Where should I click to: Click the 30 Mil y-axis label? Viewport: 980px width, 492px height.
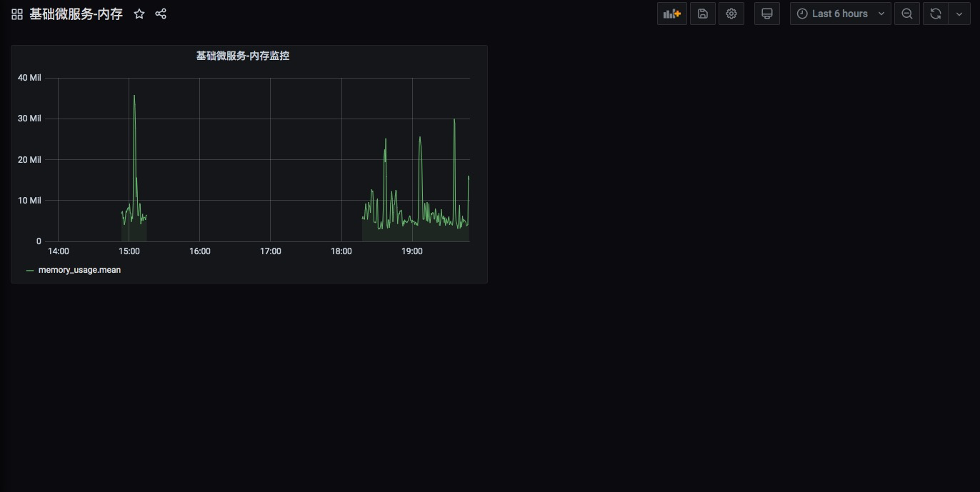pyautogui.click(x=29, y=118)
